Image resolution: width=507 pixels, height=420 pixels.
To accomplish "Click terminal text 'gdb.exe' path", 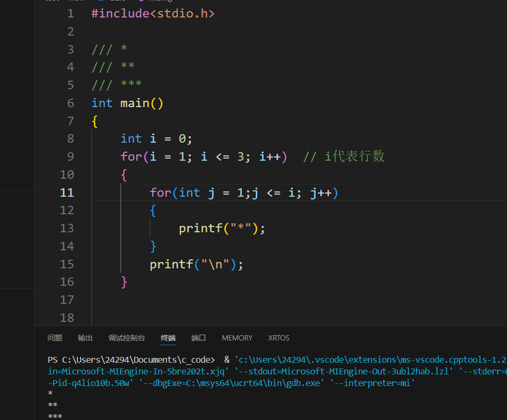I will pyautogui.click(x=304, y=383).
